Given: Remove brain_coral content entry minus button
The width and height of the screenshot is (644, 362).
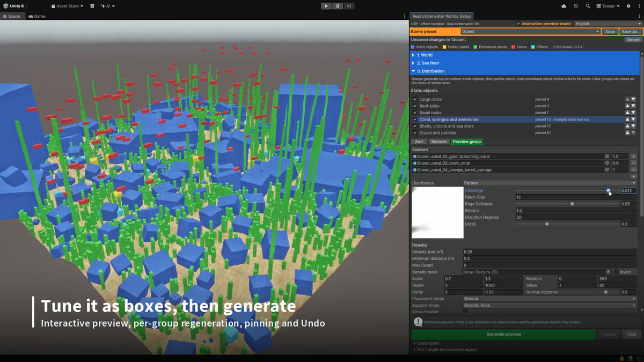Looking at the screenshot, I should tap(633, 163).
